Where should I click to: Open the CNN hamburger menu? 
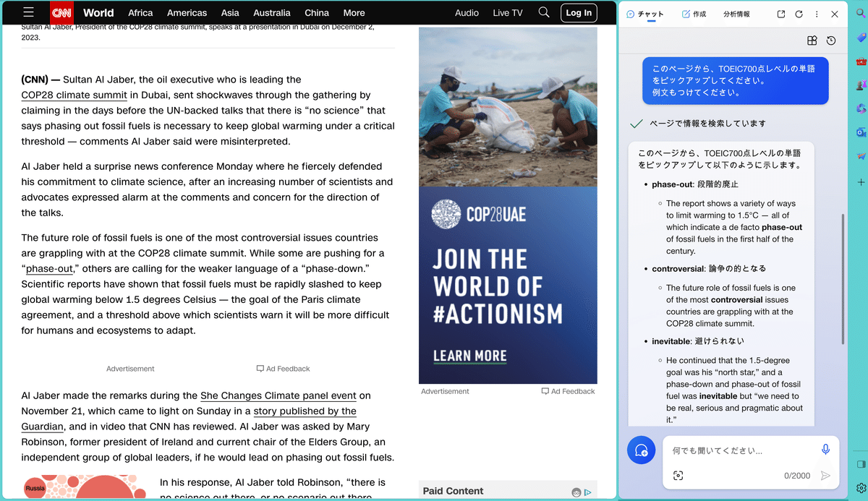pos(28,12)
